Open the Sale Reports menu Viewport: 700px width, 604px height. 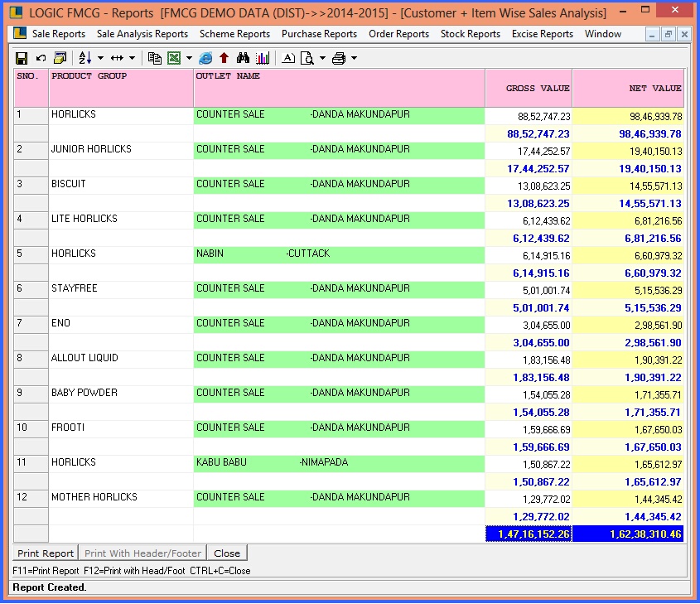(x=59, y=34)
